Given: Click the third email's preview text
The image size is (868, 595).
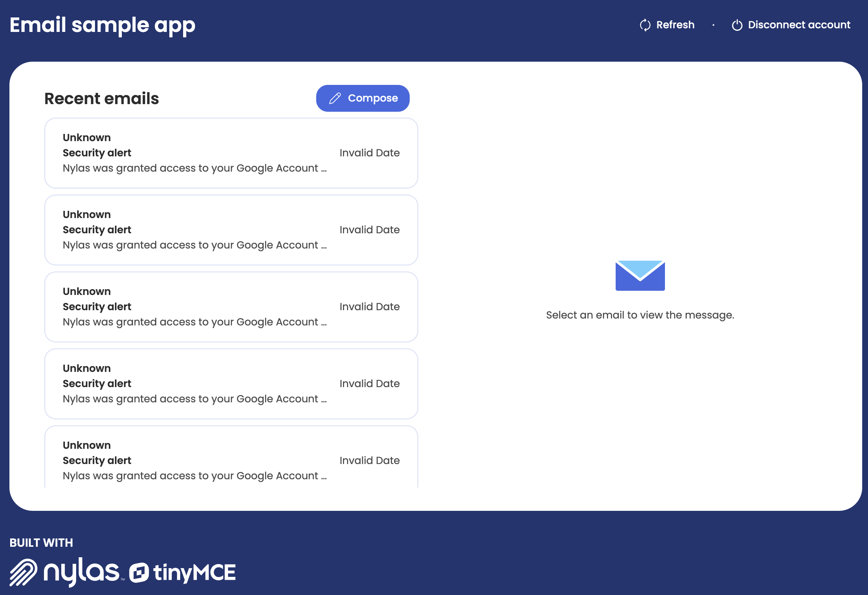Looking at the screenshot, I should point(195,322).
